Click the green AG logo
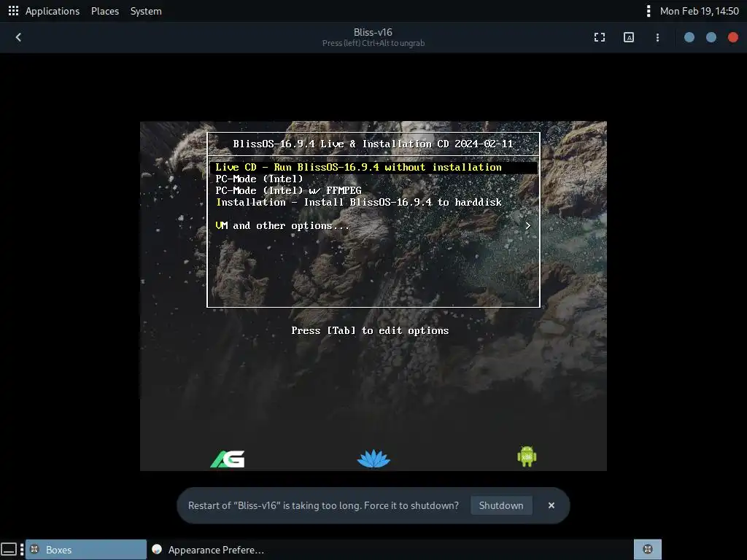This screenshot has width=747, height=560. point(228,459)
